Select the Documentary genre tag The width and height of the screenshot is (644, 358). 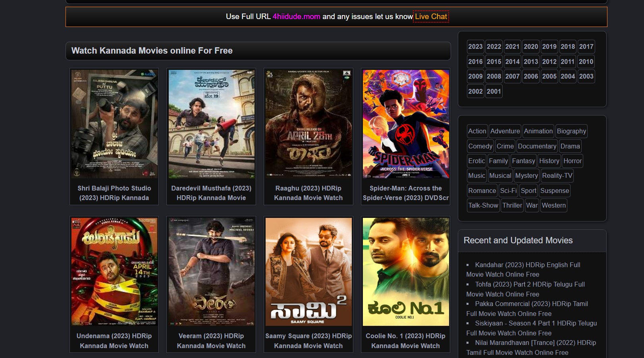(x=537, y=146)
